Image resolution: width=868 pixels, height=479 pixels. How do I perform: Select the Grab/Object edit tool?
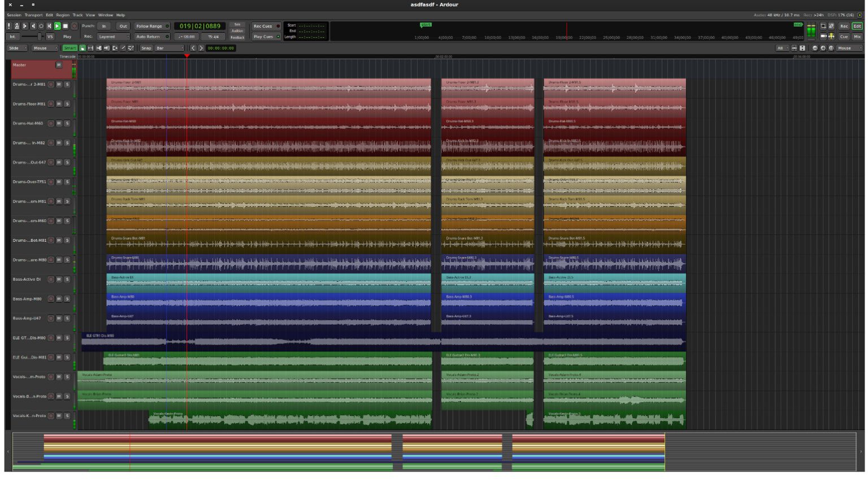83,49
